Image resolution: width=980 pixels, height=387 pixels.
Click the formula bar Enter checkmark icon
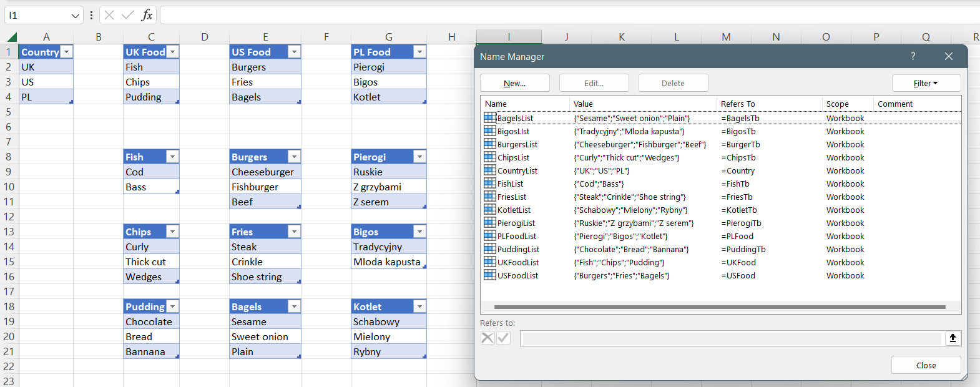pos(128,15)
